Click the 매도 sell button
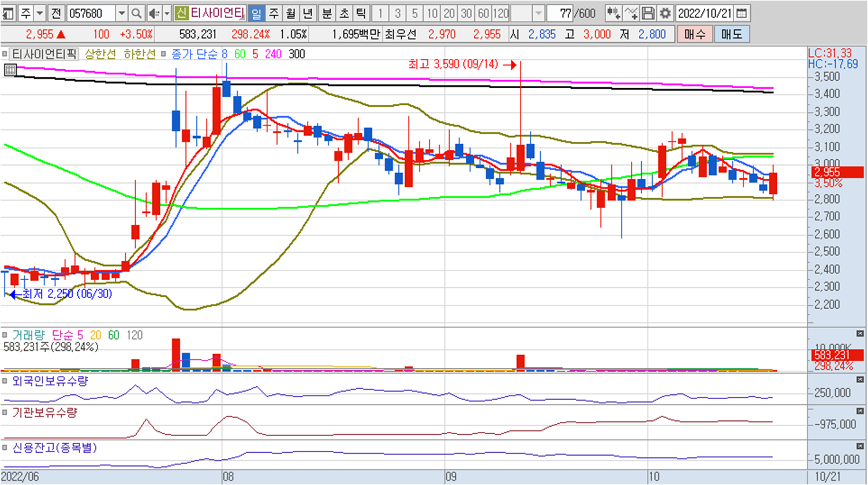Viewport: 868px width, 485px height. [x=732, y=34]
